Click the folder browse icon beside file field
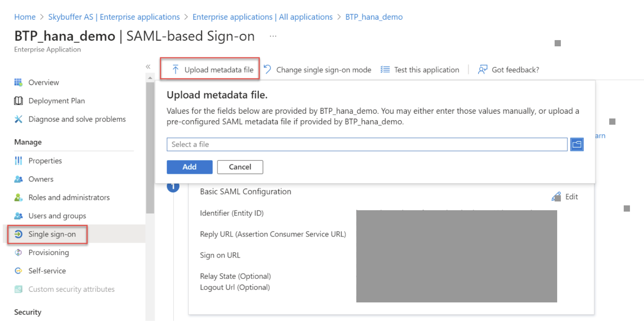This screenshot has width=644, height=331. 577,144
